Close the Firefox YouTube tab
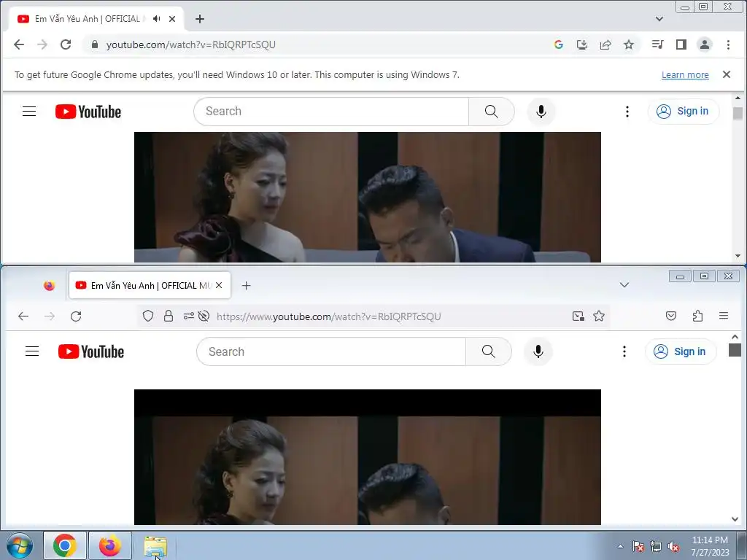This screenshot has height=560, width=747. [219, 285]
